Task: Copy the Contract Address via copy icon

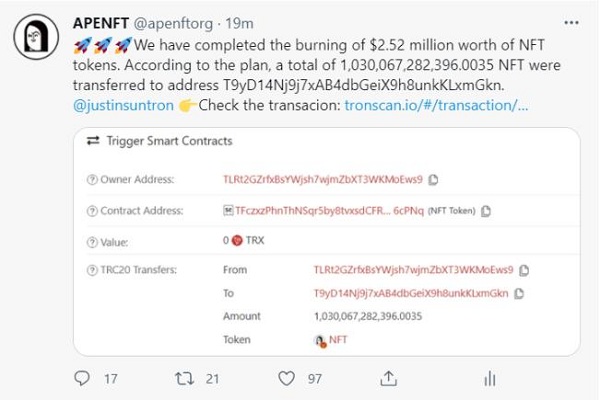Action: tap(486, 211)
